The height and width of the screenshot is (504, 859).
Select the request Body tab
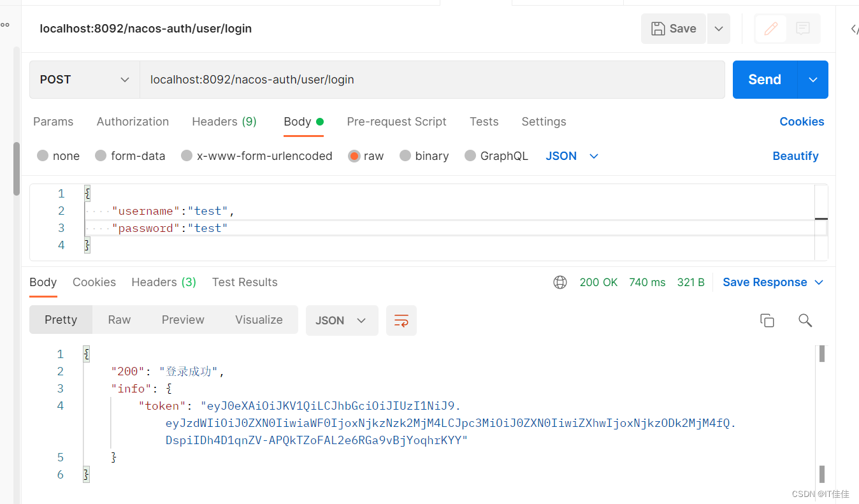pos(303,122)
